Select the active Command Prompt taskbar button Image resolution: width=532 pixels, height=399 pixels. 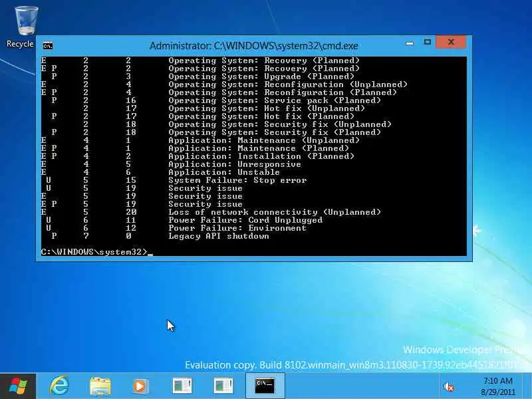point(265,386)
